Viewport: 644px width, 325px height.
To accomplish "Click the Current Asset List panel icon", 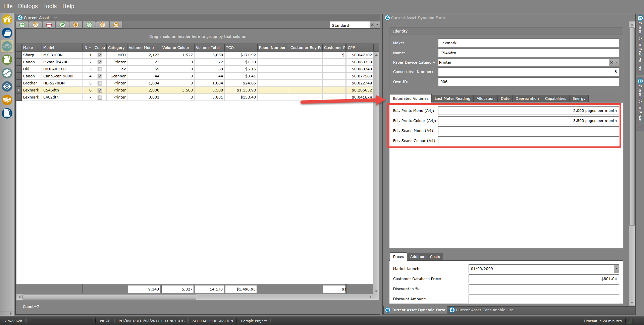I will pyautogui.click(x=20, y=18).
